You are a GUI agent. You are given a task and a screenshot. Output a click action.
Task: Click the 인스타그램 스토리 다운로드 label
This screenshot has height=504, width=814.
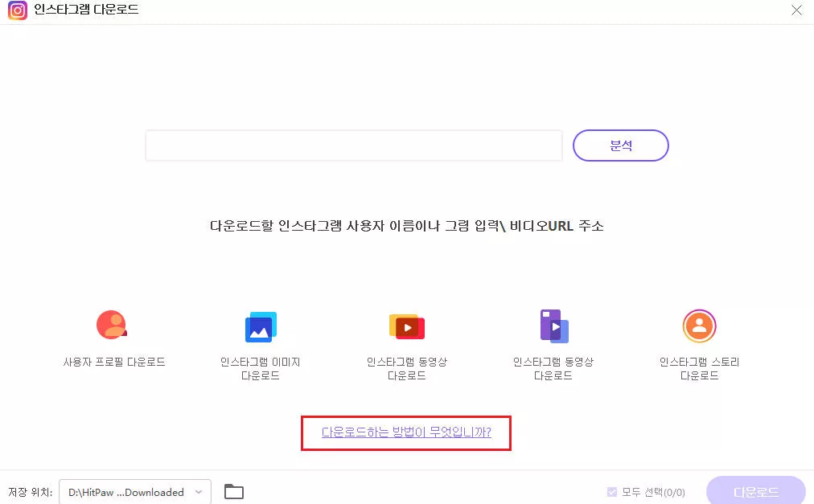(x=699, y=368)
